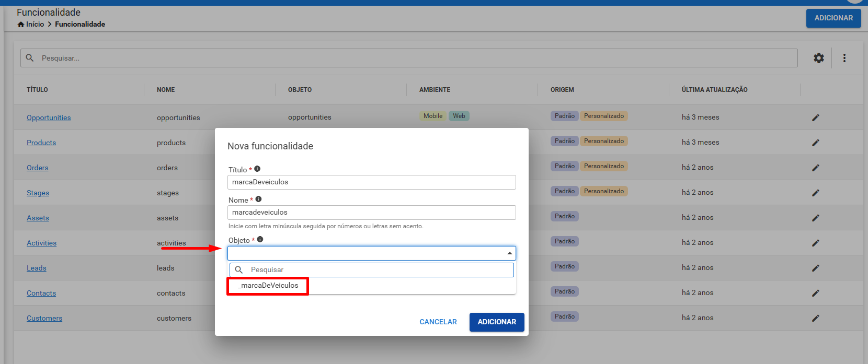868x364 pixels.
Task: Click the magnifier icon in the Objeto dropdown search
Action: [239, 269]
